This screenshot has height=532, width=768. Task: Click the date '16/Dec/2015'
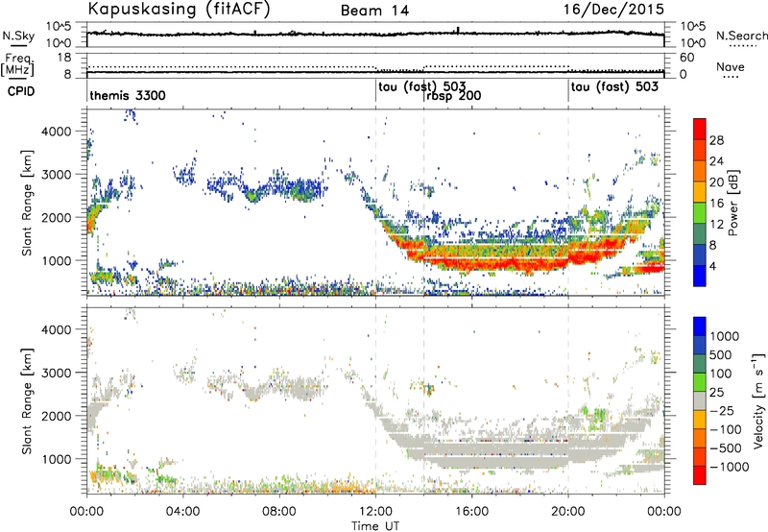613,9
